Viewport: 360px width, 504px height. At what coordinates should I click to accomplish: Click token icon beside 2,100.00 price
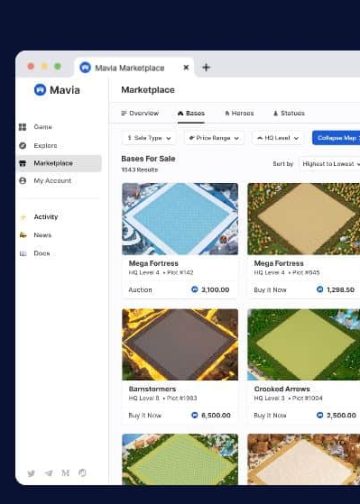195,289
